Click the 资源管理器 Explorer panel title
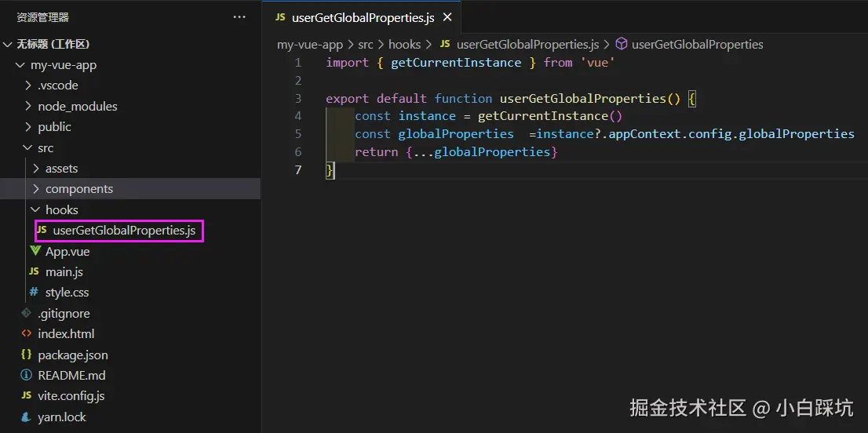This screenshot has width=868, height=433. pyautogui.click(x=42, y=17)
